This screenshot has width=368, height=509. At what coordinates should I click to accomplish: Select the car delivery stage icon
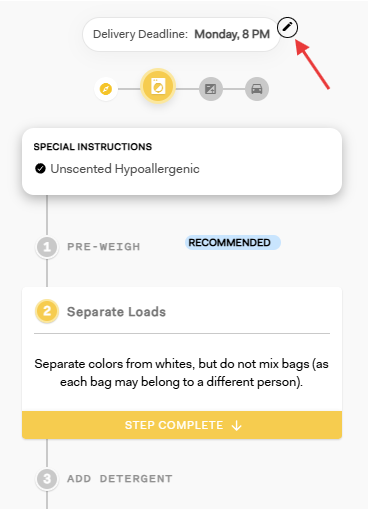coord(257,89)
